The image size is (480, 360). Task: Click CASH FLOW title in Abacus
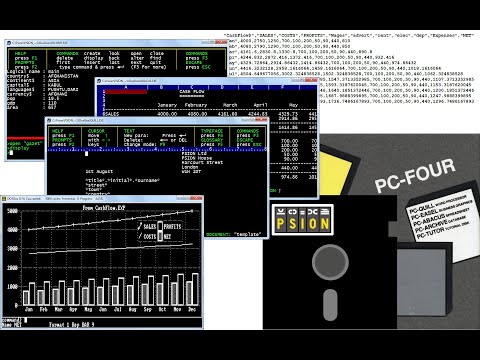192,92
